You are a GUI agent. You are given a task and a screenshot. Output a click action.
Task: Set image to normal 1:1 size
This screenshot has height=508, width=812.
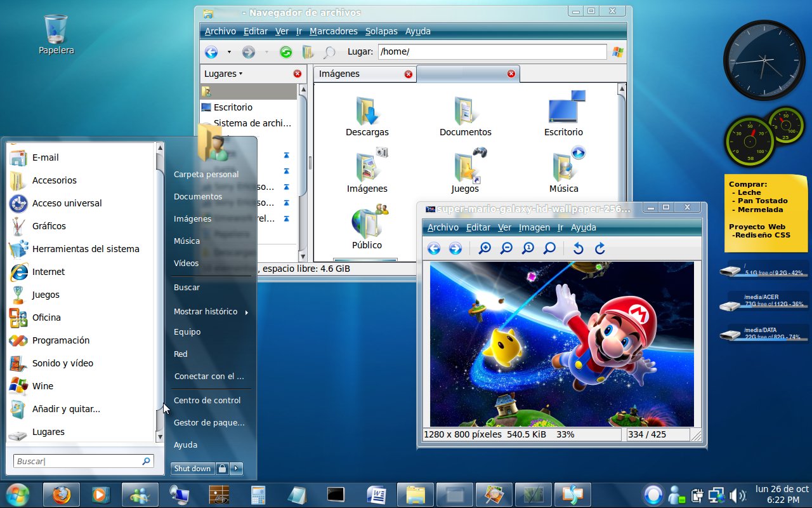528,248
